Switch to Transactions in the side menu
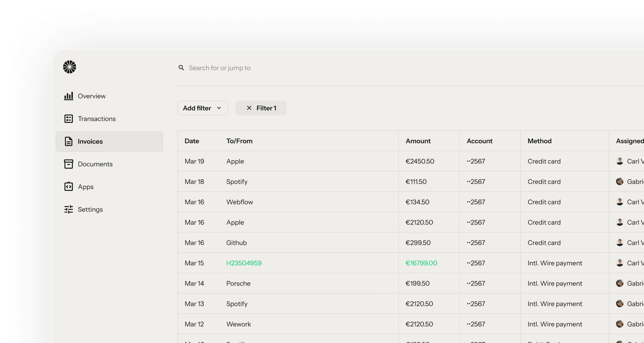The height and width of the screenshot is (343, 644). tap(97, 119)
